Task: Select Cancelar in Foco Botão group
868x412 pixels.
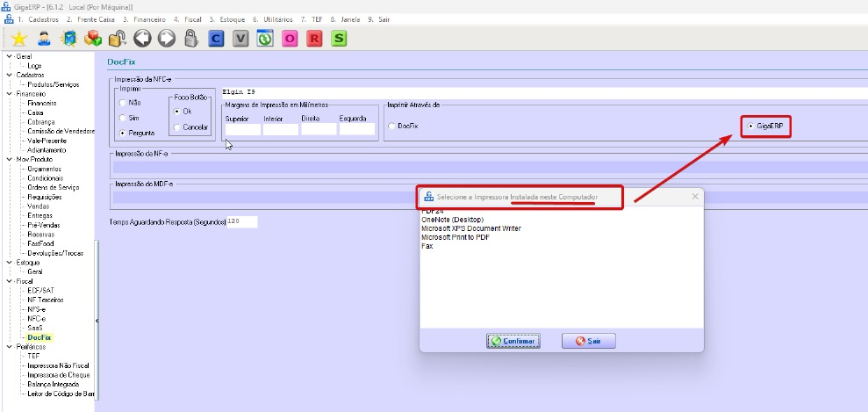Action: (177, 127)
